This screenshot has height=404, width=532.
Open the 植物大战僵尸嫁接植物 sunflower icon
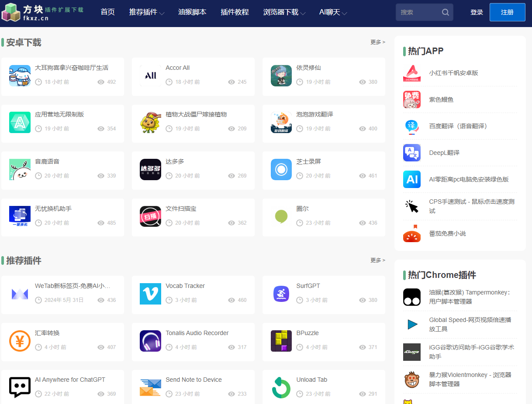[150, 122]
